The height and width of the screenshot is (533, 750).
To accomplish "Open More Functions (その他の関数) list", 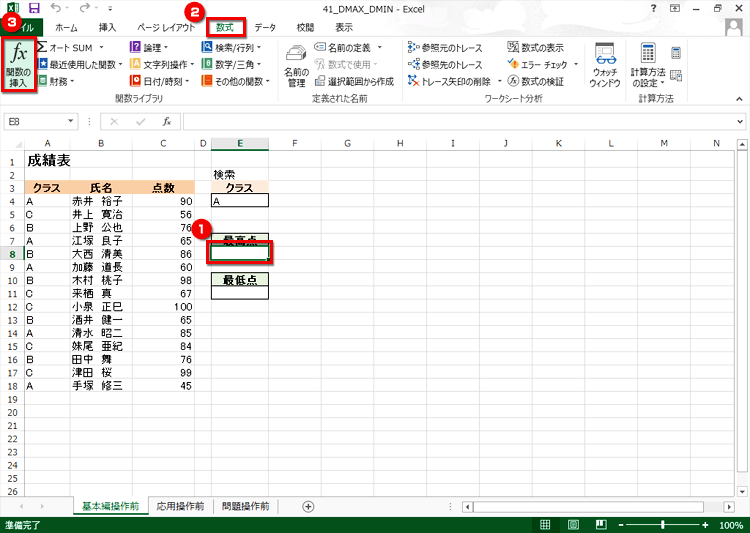I will [x=235, y=81].
